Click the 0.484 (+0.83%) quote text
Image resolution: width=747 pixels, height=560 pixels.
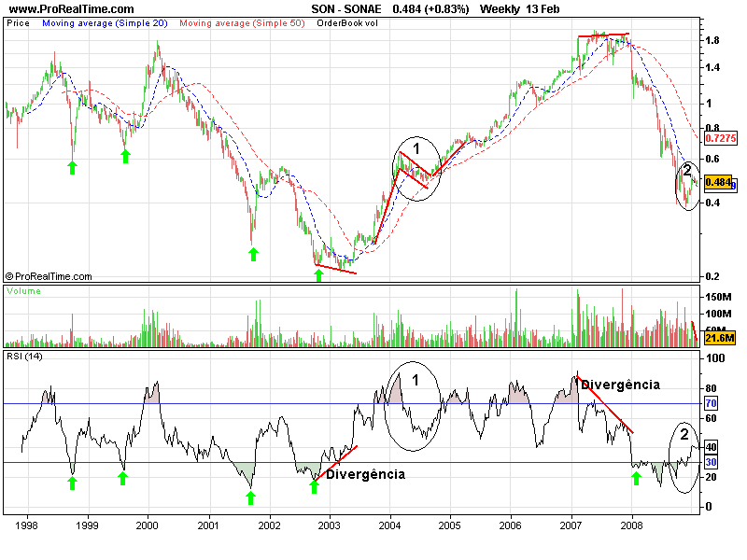[x=430, y=9]
